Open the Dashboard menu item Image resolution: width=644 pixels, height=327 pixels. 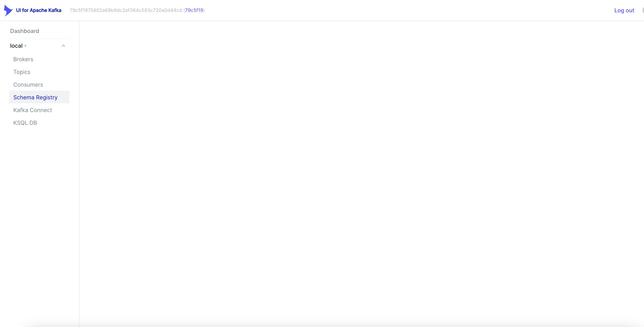point(24,31)
